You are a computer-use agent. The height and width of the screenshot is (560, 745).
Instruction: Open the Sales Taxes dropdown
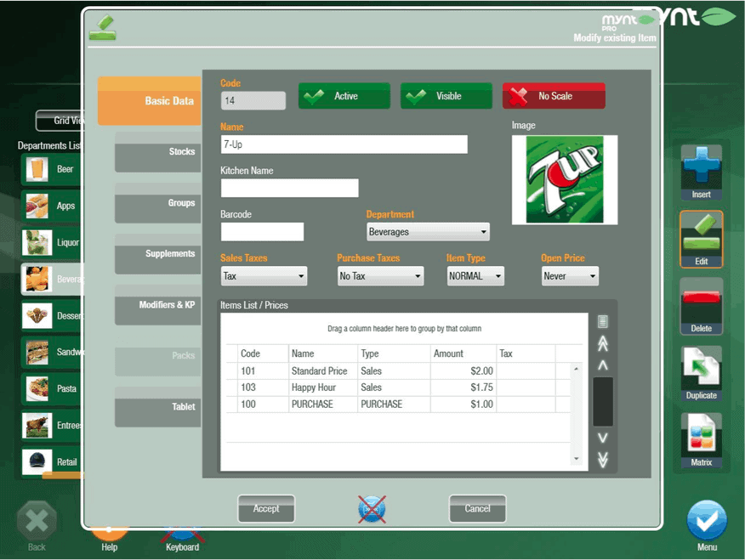[x=264, y=276]
